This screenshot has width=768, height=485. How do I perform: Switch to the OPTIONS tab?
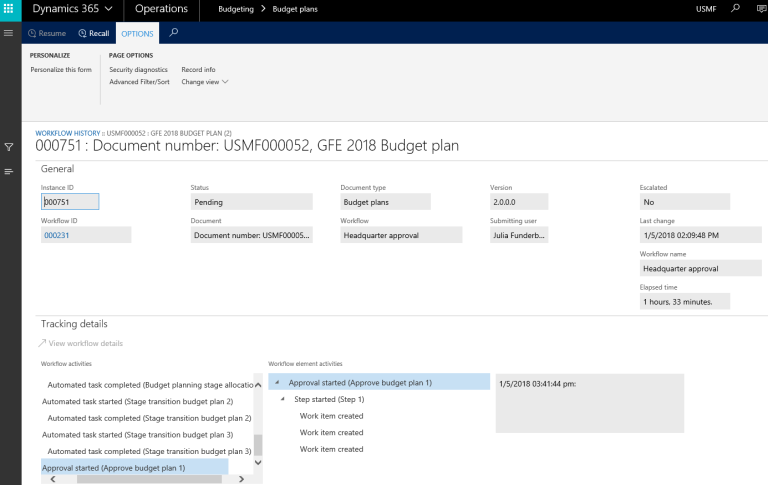[x=137, y=33]
